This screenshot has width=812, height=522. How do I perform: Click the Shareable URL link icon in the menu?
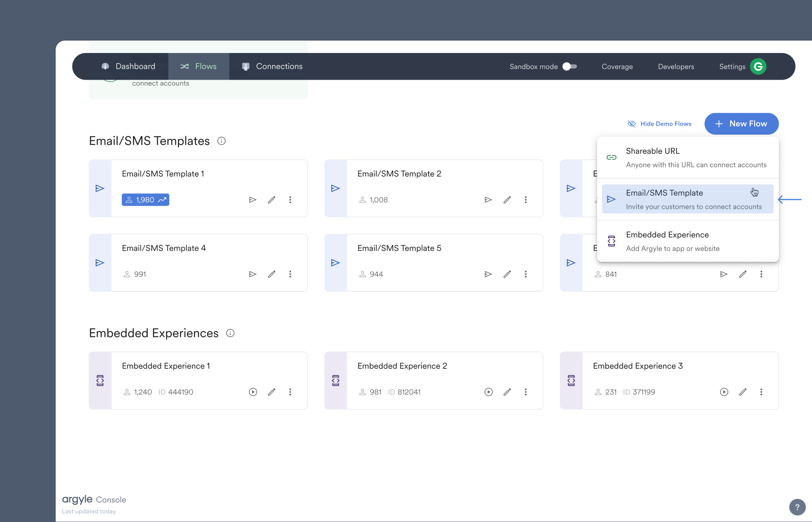[x=612, y=157]
